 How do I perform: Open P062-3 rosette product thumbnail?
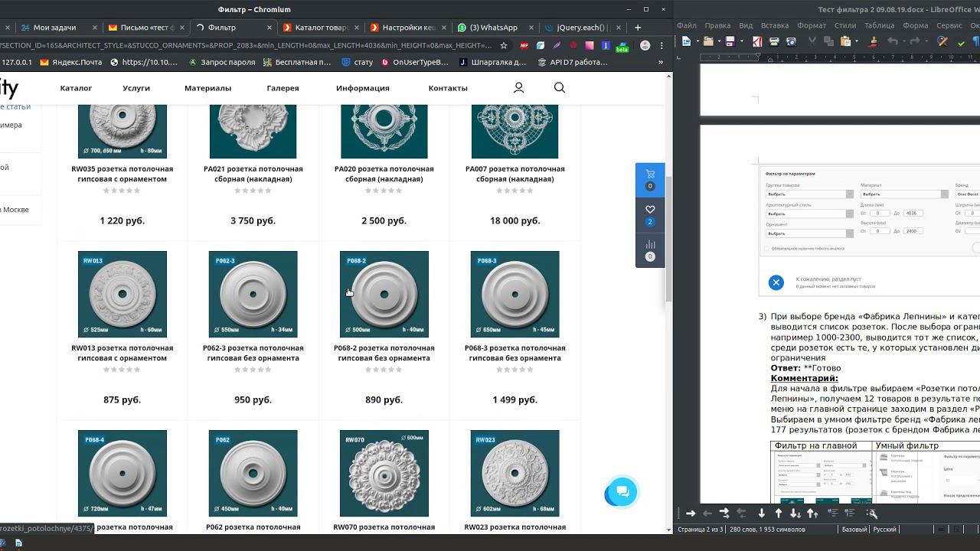[x=253, y=294]
